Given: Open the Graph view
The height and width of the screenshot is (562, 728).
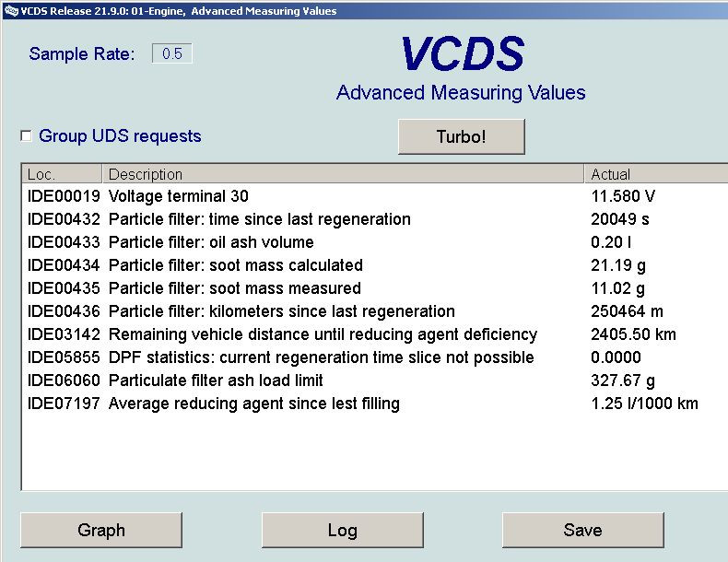Looking at the screenshot, I should click(x=101, y=530).
